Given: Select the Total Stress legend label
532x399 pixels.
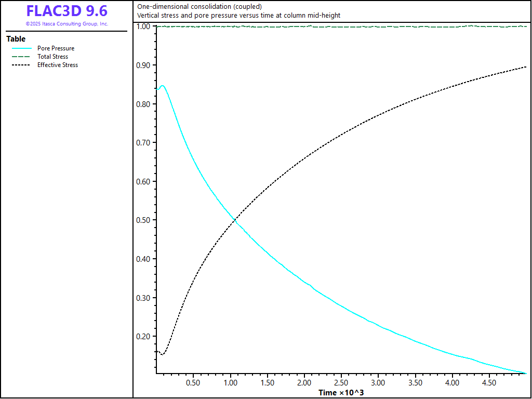Looking at the screenshot, I should 52,57.
